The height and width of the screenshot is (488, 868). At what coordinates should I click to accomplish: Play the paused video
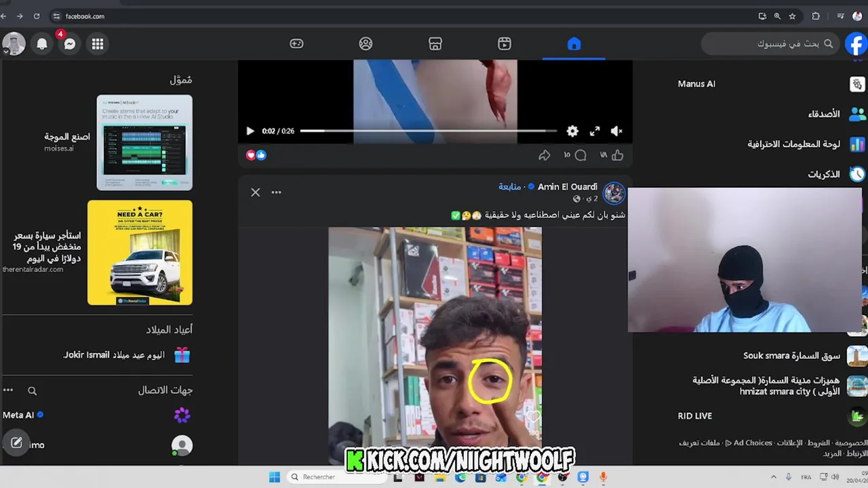coord(250,131)
